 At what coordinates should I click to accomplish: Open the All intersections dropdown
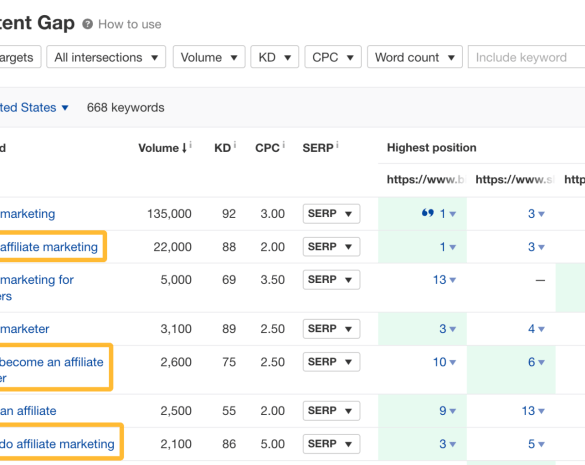tap(106, 57)
